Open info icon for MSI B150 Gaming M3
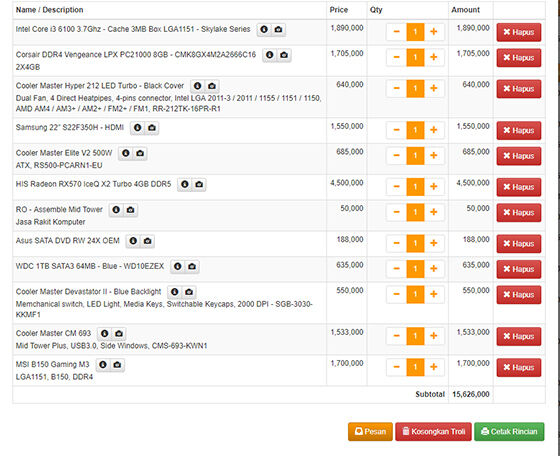560x456 pixels. 103,365
